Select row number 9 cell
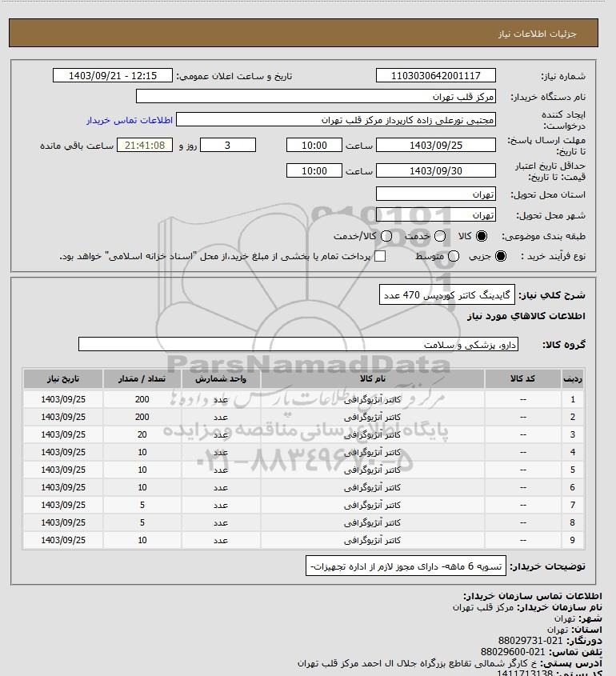 (573, 540)
